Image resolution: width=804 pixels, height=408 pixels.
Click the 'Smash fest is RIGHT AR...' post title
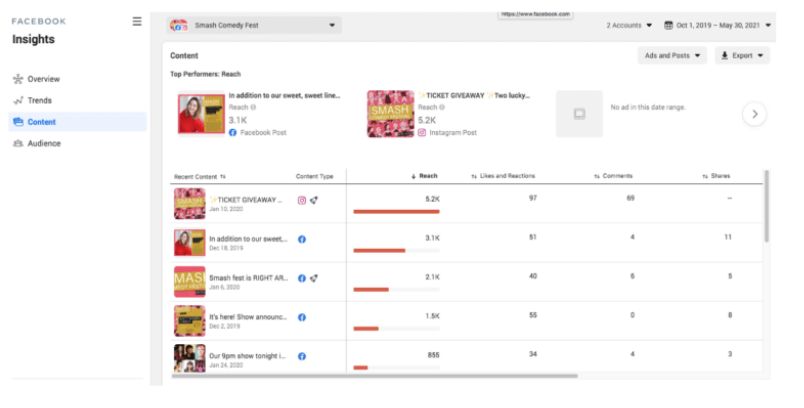point(249,278)
